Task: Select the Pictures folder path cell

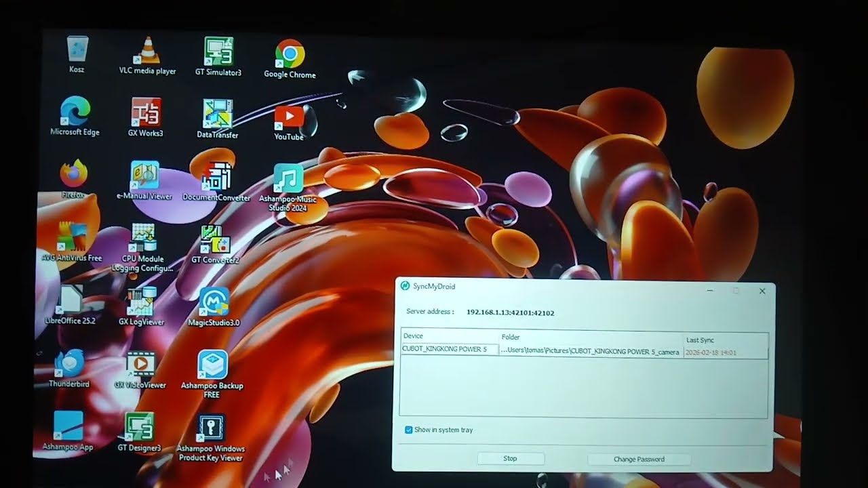Action: tap(591, 352)
